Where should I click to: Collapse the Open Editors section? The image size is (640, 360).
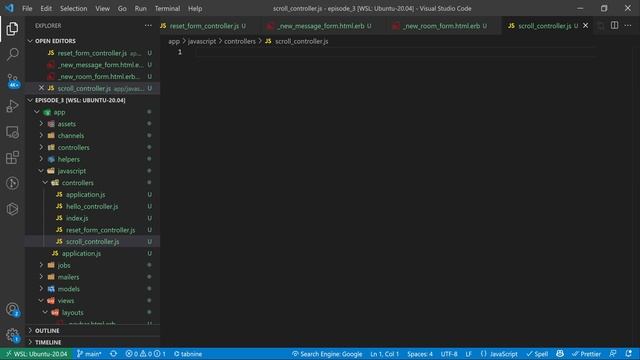point(56,41)
